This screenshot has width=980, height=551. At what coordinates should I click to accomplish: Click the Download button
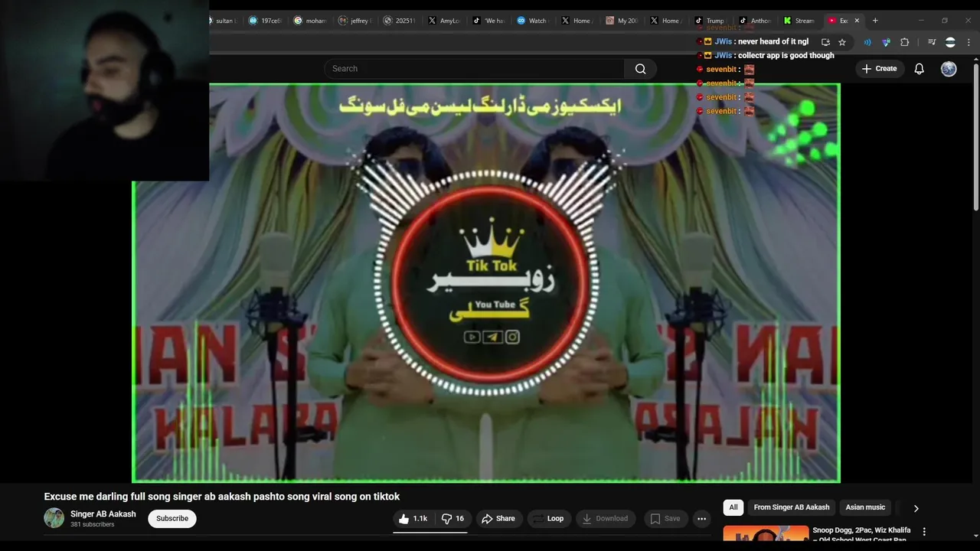click(x=605, y=519)
